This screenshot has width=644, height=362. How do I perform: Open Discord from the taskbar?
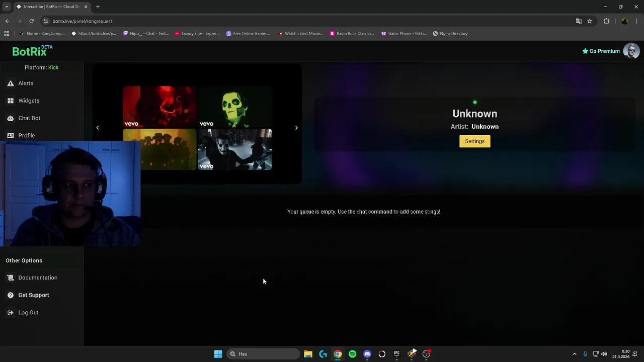[x=367, y=354]
